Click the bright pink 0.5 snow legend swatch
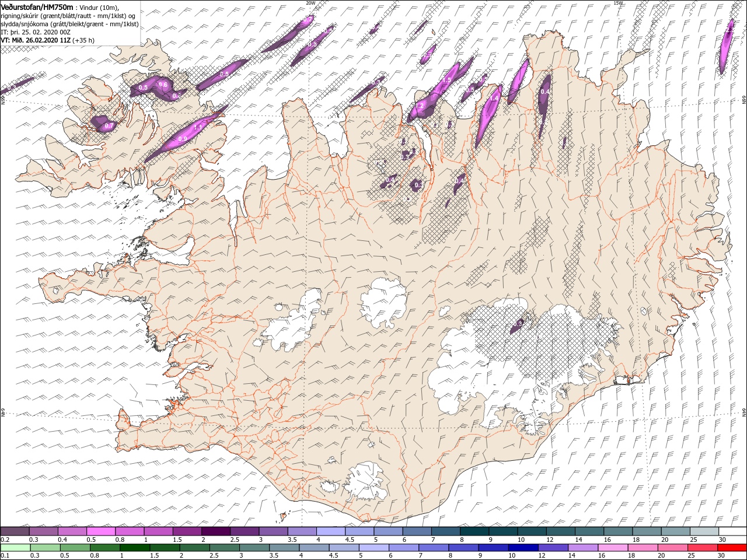This screenshot has height=560, width=747. [100, 531]
